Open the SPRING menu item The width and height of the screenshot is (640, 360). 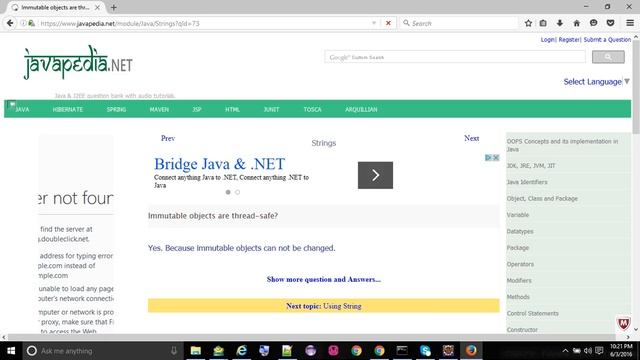tap(116, 109)
